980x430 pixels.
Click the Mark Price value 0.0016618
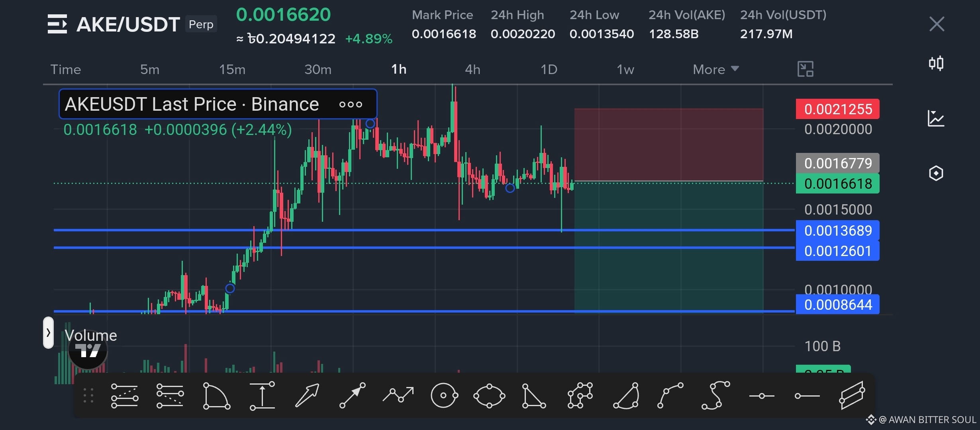tap(444, 34)
